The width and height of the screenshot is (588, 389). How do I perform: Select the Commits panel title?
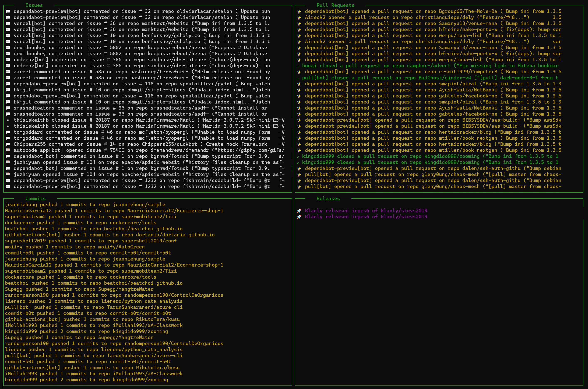[35, 198]
